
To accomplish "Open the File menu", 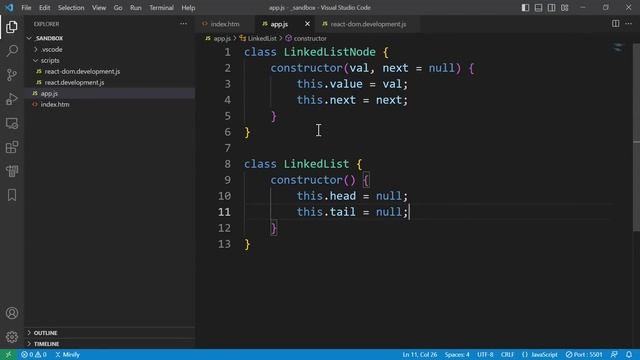I will [x=26, y=8].
